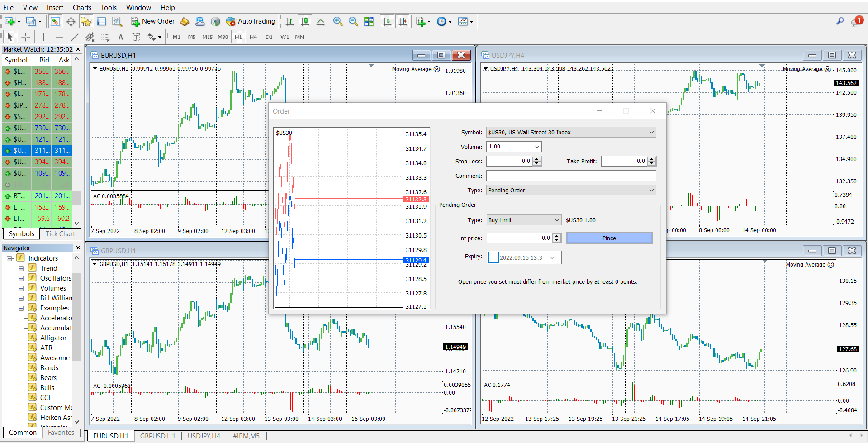Tile chart windows icon

(x=369, y=21)
